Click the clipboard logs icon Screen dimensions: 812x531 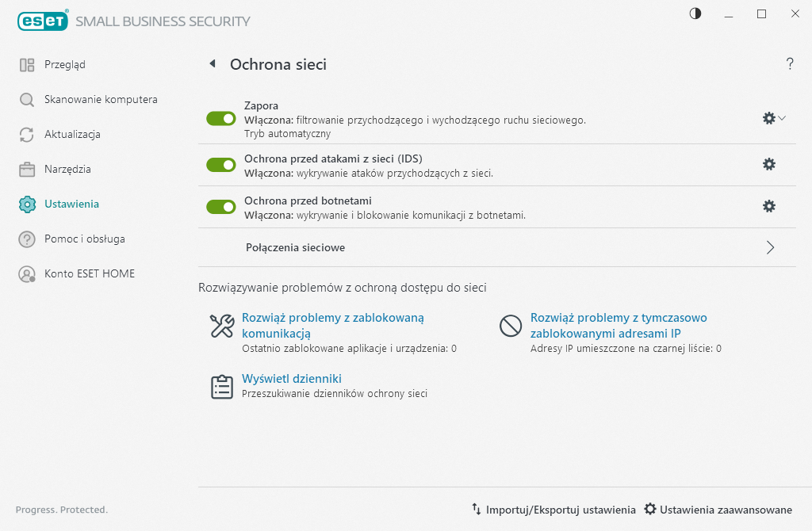(221, 386)
